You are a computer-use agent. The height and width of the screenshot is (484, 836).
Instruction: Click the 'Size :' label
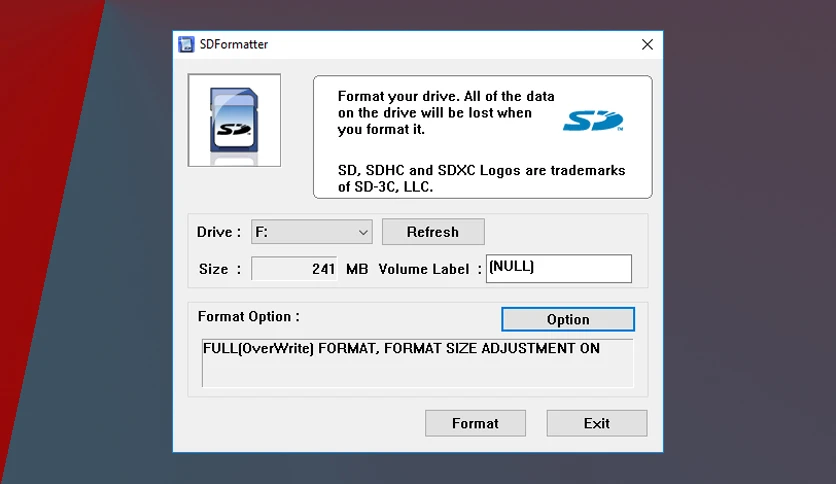pyautogui.click(x=220, y=269)
